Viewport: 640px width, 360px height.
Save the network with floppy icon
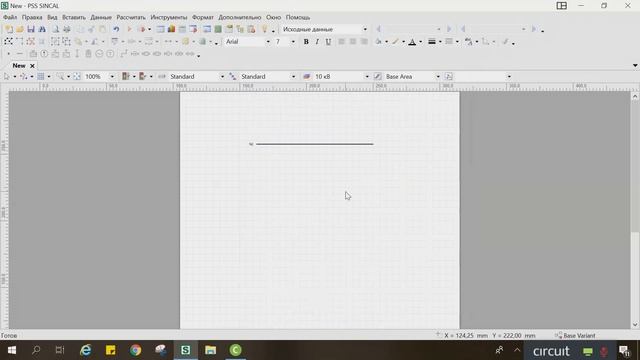[x=31, y=29]
